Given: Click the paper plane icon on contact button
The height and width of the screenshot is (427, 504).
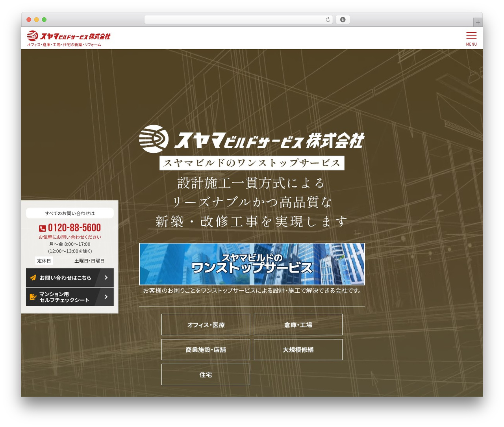Looking at the screenshot, I should (33, 278).
